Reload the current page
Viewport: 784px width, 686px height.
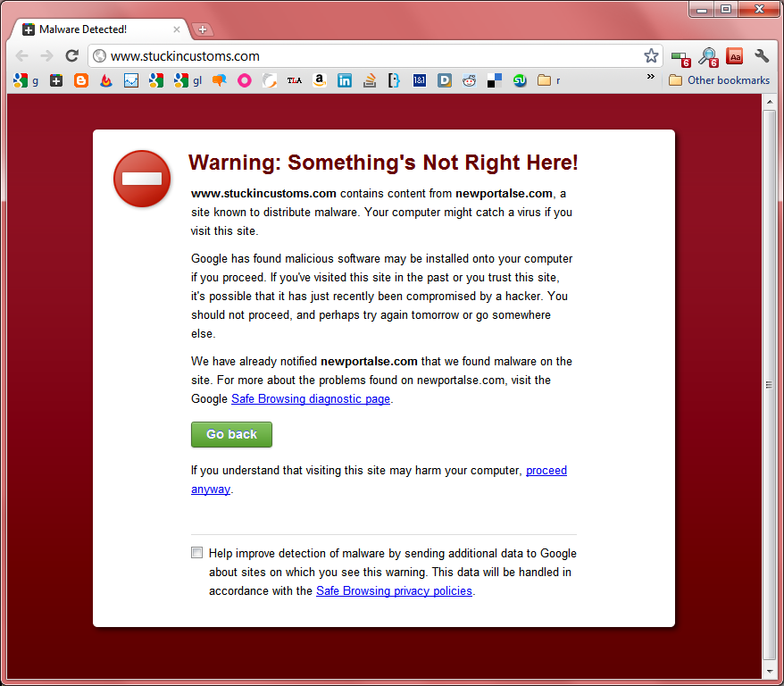point(72,55)
